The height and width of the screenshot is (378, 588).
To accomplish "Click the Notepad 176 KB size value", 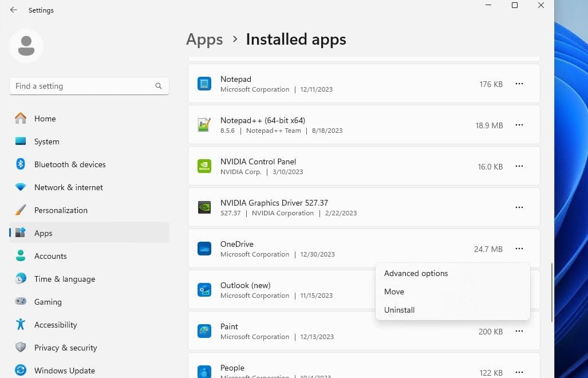I will [491, 84].
